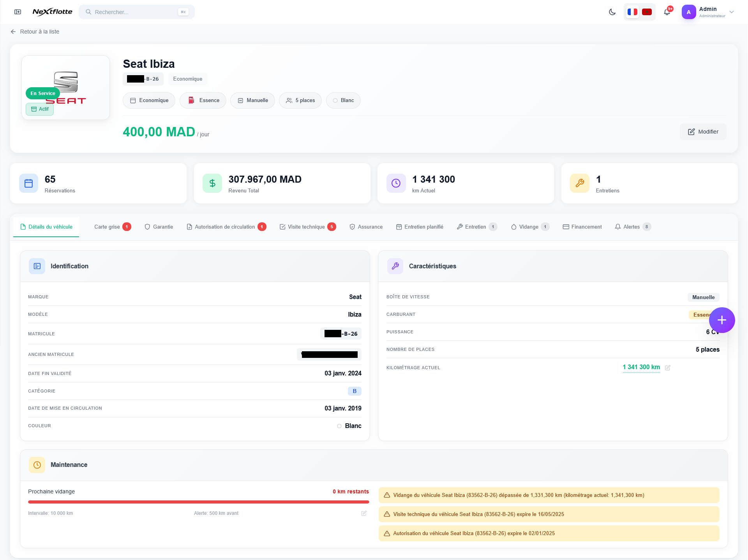748x560 pixels.
Task: Switch to dark mode moon icon
Action: (x=612, y=12)
